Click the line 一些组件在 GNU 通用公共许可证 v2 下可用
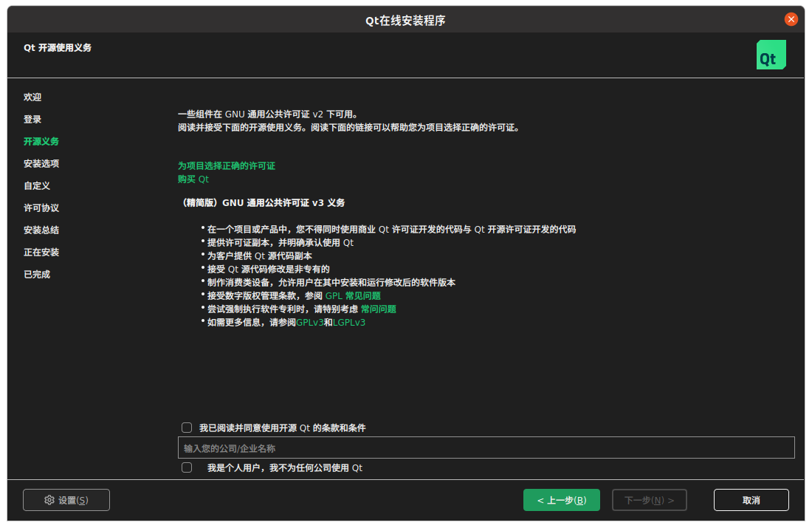The width and height of the screenshot is (812, 528). [x=268, y=114]
